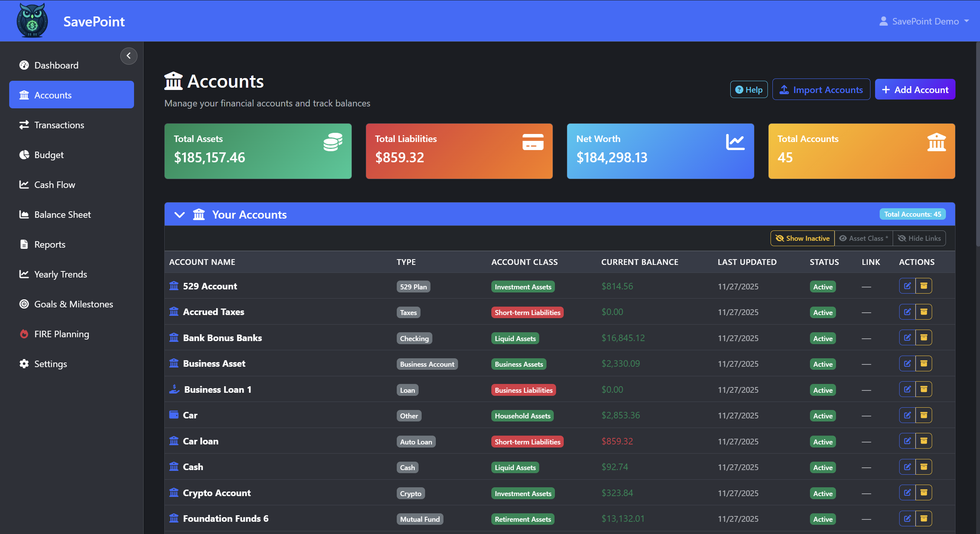Select the Bank Bonus Banks account row
Image resolution: width=980 pixels, height=534 pixels.
tap(222, 338)
